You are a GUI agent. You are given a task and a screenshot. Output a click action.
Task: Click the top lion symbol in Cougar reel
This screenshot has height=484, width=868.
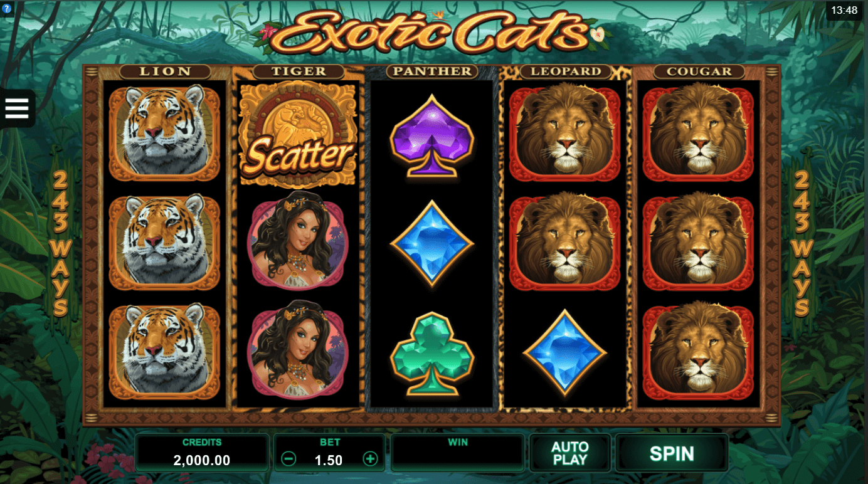tap(698, 134)
